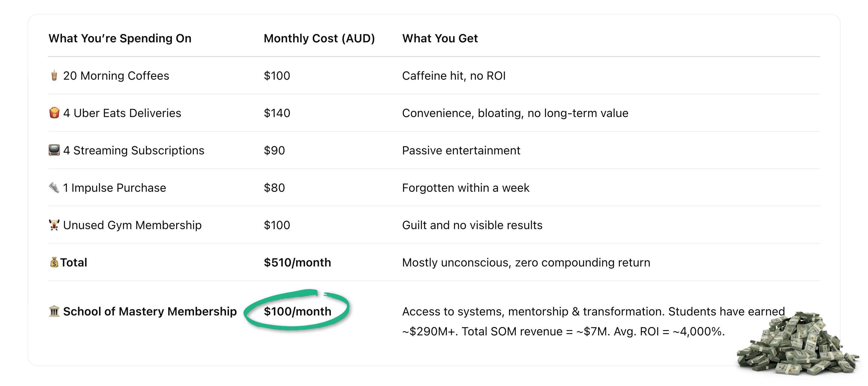Select the 'Monthly Cost (AUD)' column header
Image resolution: width=868 pixels, height=386 pixels.
click(319, 38)
